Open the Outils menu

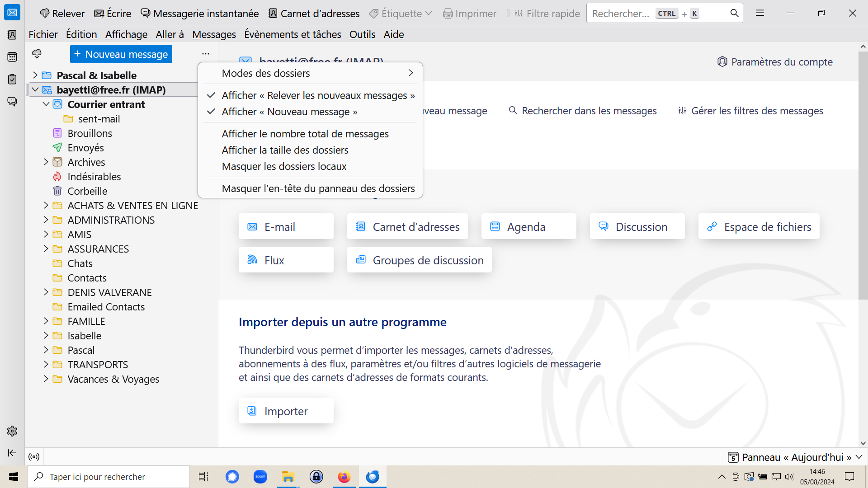coord(362,34)
